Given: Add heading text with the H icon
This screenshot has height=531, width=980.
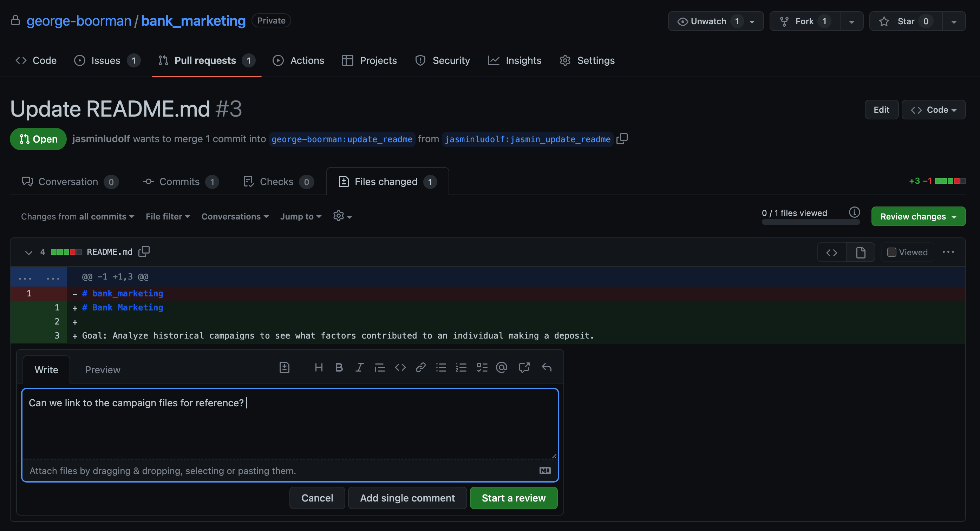Looking at the screenshot, I should (x=319, y=367).
